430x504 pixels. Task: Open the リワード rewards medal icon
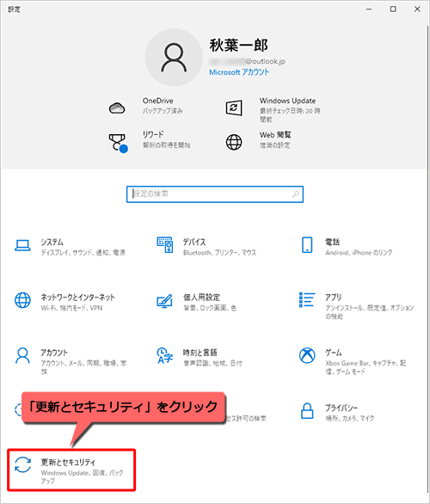118,143
